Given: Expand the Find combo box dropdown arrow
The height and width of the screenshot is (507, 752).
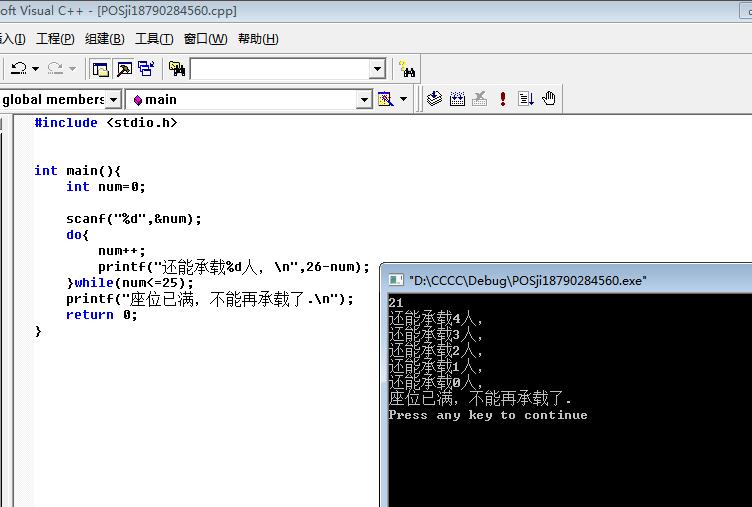Looking at the screenshot, I should tap(377, 69).
